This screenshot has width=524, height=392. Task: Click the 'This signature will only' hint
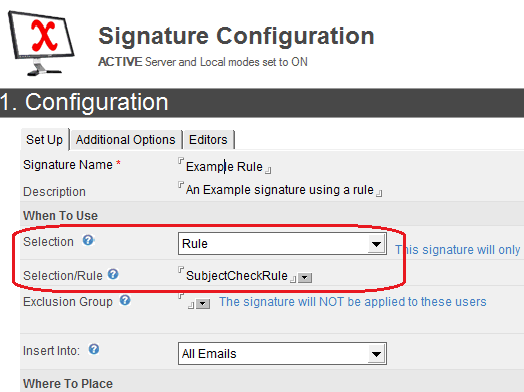[x=457, y=250]
